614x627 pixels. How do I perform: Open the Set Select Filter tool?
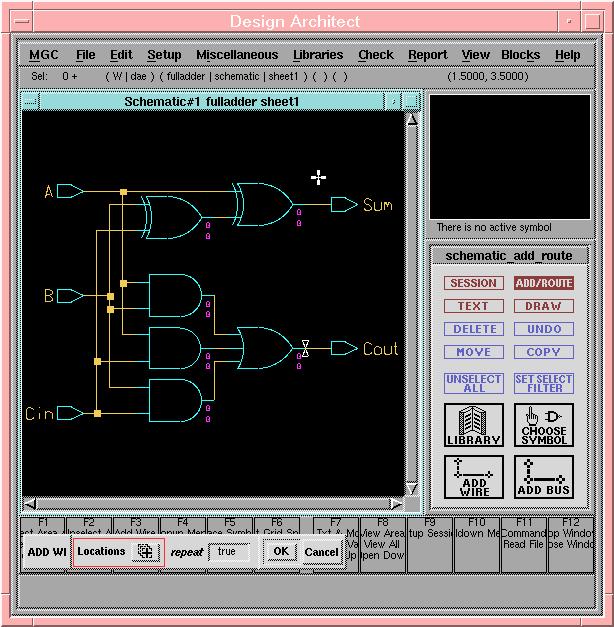[x=544, y=384]
